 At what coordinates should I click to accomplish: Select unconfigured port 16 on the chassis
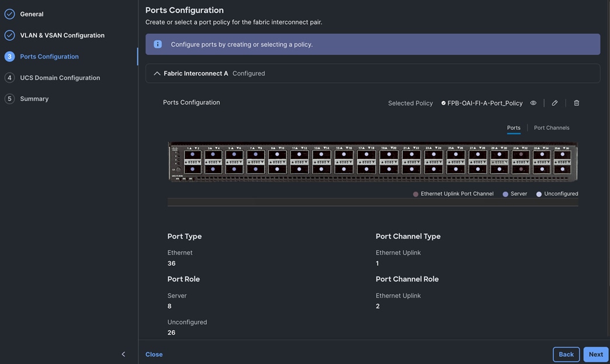(x=344, y=169)
